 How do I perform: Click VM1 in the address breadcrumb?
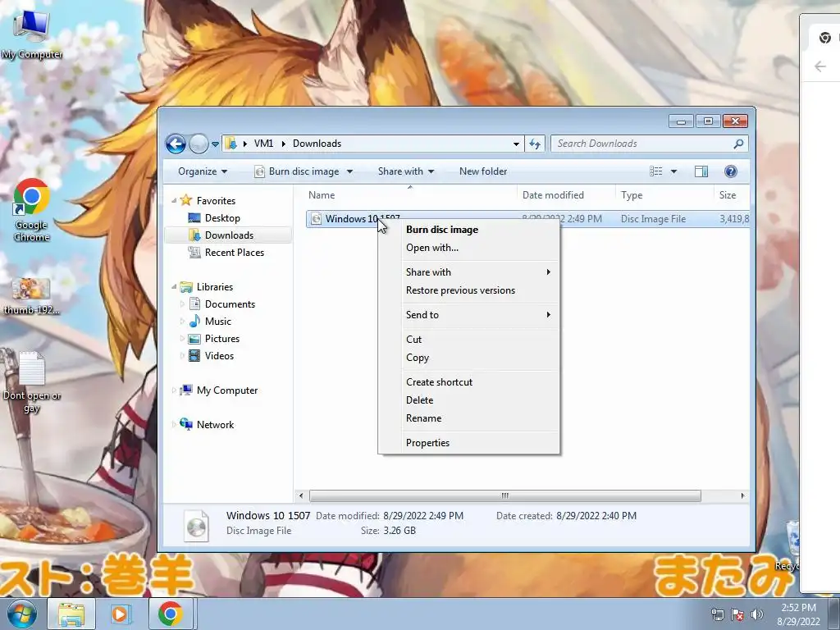263,144
